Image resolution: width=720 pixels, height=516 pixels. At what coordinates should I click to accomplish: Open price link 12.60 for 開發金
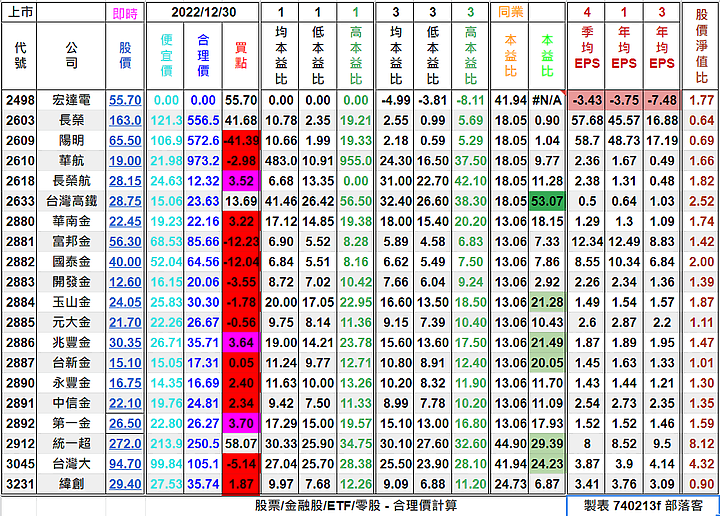125,282
